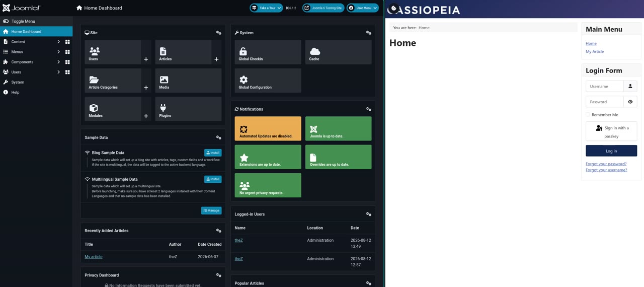The image size is (644, 287).
Task: Open Popular Articles module settings gear
Action: click(x=368, y=283)
